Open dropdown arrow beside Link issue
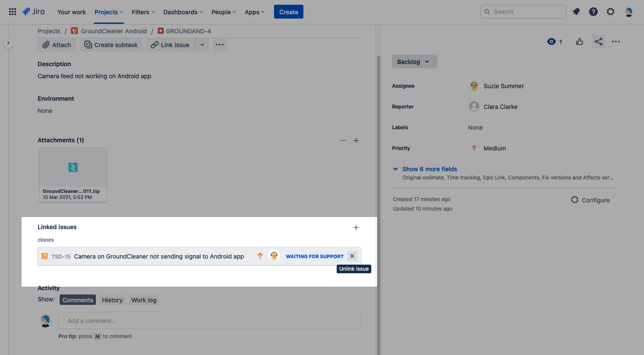This screenshot has width=644, height=355. [x=202, y=45]
